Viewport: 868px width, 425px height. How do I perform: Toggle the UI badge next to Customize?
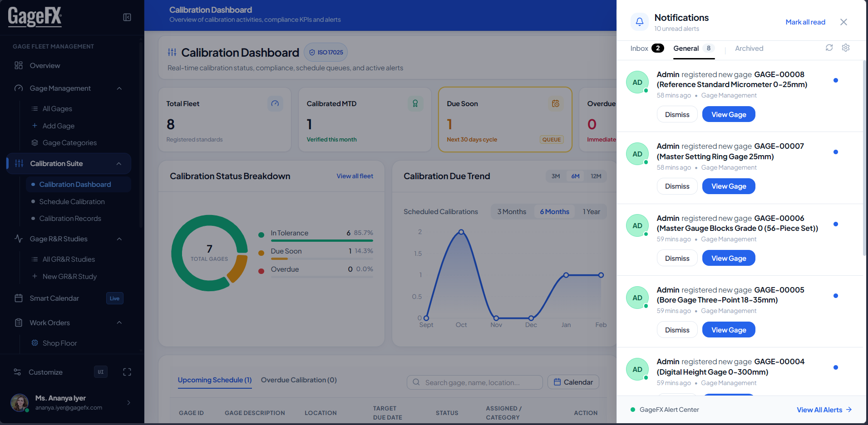(x=101, y=372)
